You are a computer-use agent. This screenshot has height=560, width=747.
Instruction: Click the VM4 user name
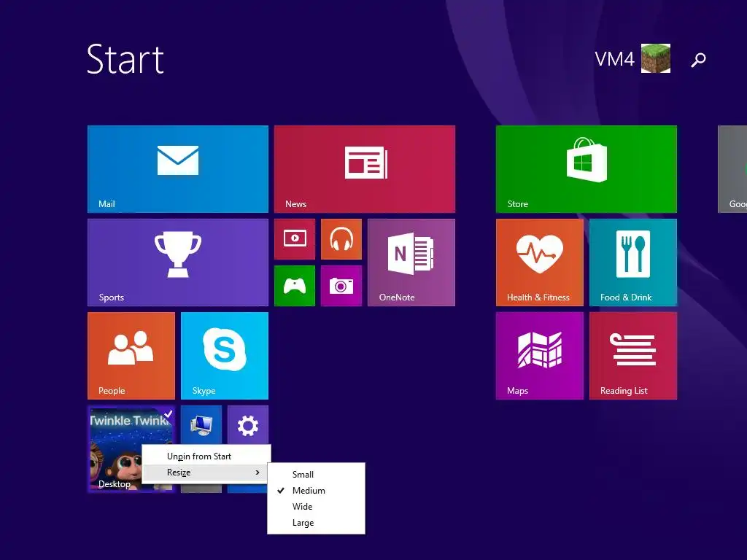614,60
